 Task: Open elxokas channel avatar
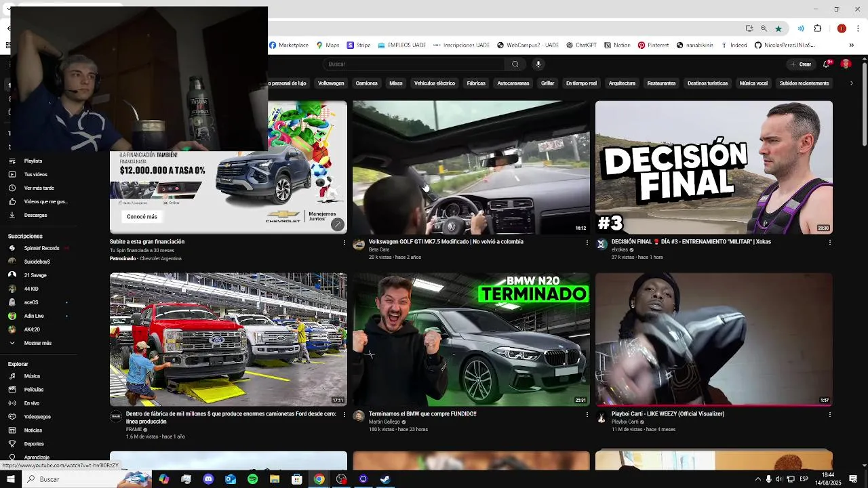point(601,244)
